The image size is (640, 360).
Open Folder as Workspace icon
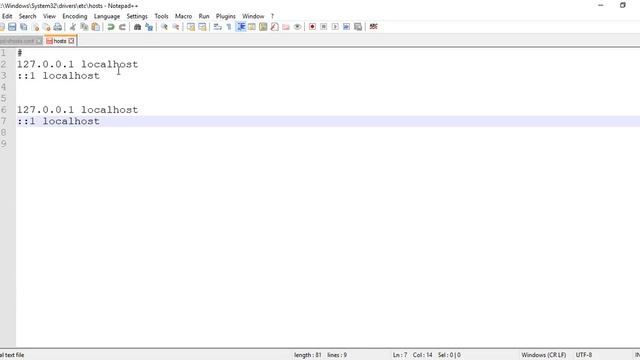coord(286,27)
